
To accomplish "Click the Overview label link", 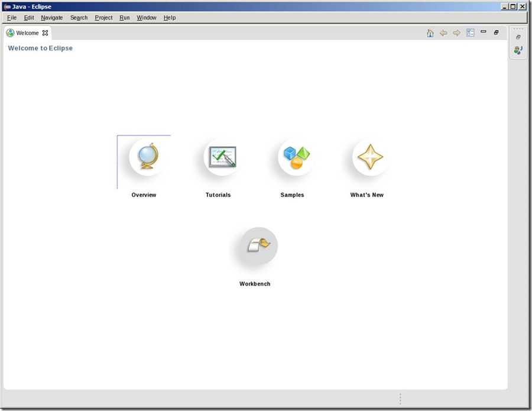I will click(x=144, y=195).
